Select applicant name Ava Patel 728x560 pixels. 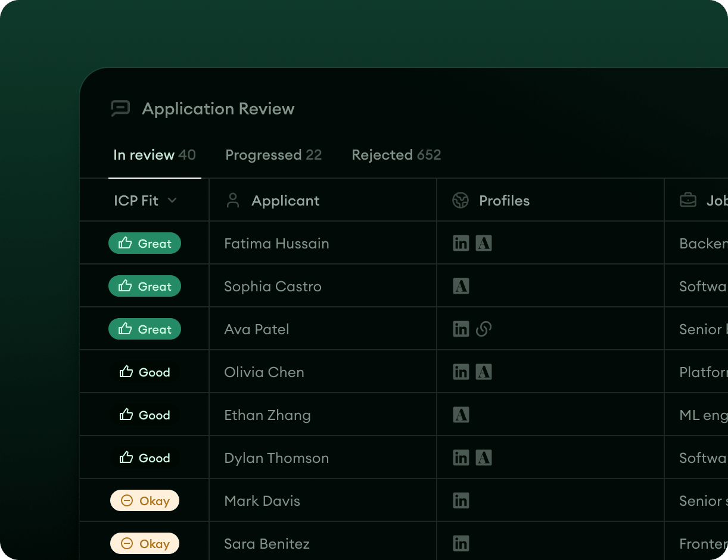tap(257, 329)
